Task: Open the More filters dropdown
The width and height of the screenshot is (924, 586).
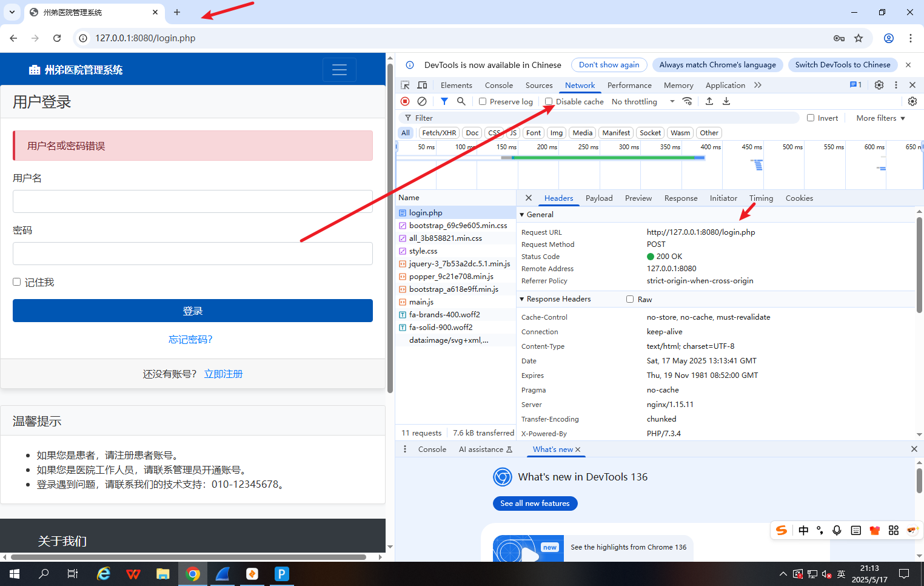Action: tap(880, 118)
